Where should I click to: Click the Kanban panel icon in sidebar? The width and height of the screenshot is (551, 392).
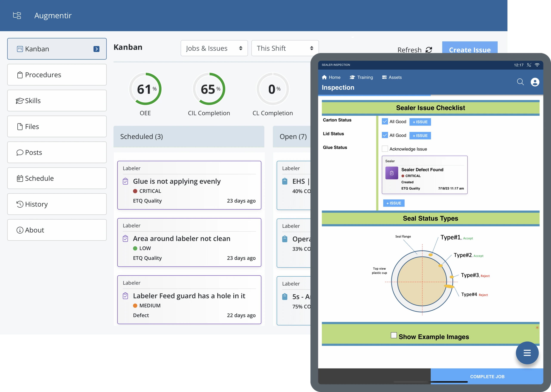pyautogui.click(x=20, y=48)
